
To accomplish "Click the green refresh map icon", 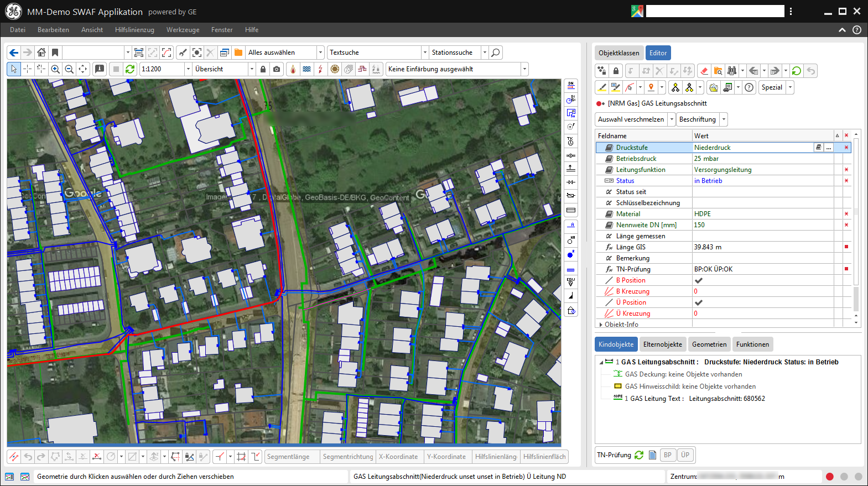I will pyautogui.click(x=130, y=69).
